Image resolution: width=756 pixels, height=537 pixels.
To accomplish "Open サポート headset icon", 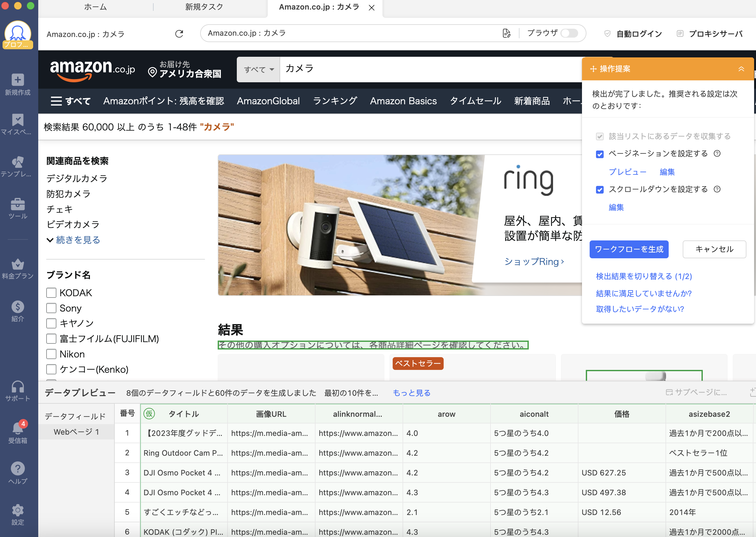I will coord(18,386).
